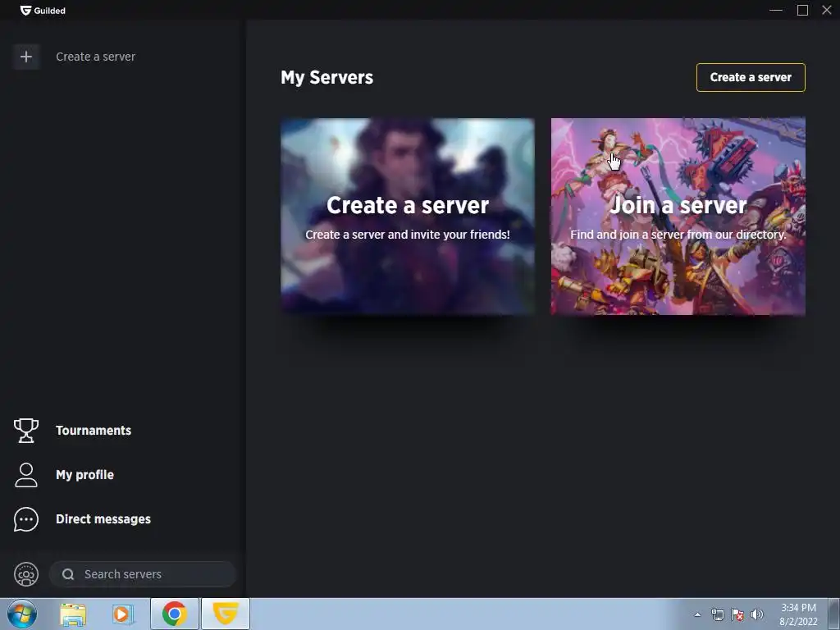Click the My Servers heading
Screen dimensions: 840x630
(x=326, y=78)
